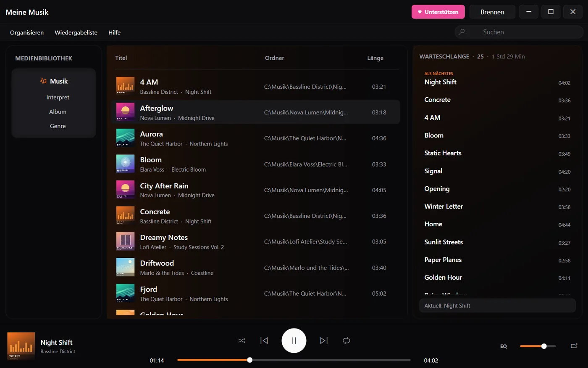Pause the current song
The height and width of the screenshot is (368, 588).
coord(294,341)
